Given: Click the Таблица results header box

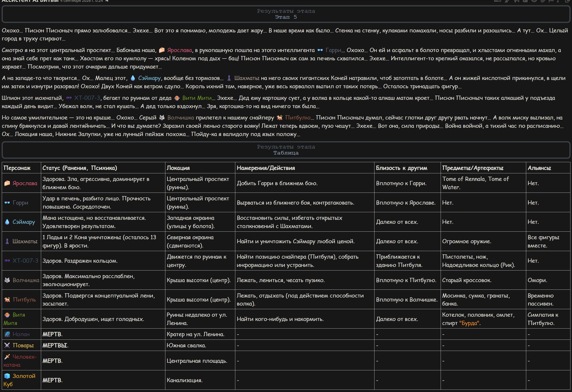Looking at the screenshot, I should [x=286, y=150].
